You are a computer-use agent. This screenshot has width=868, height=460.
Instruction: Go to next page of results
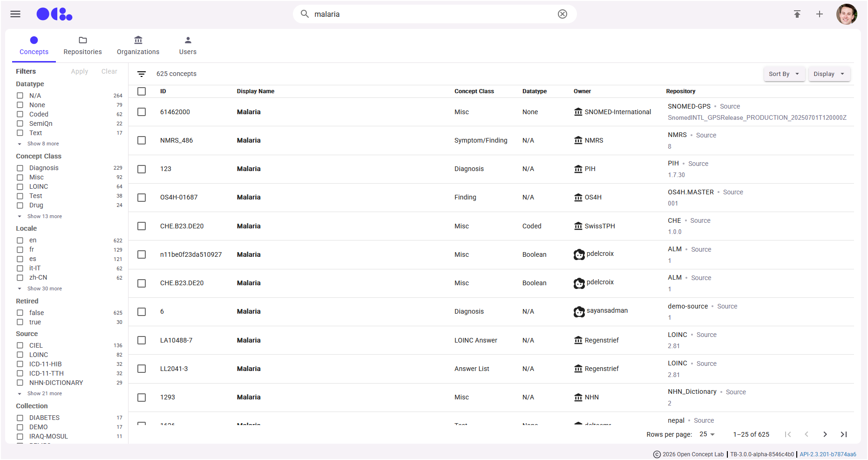(x=825, y=434)
